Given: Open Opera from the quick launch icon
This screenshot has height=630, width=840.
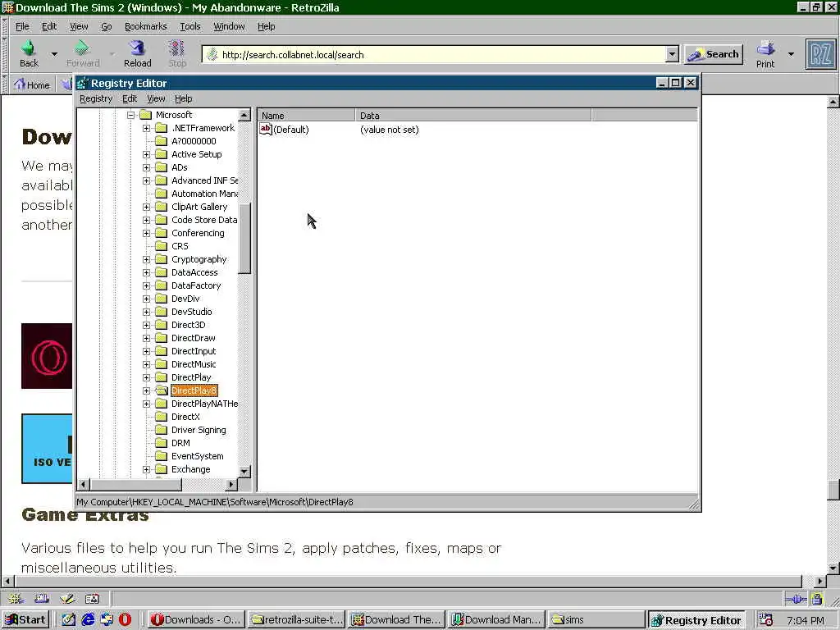Looking at the screenshot, I should tap(125, 619).
